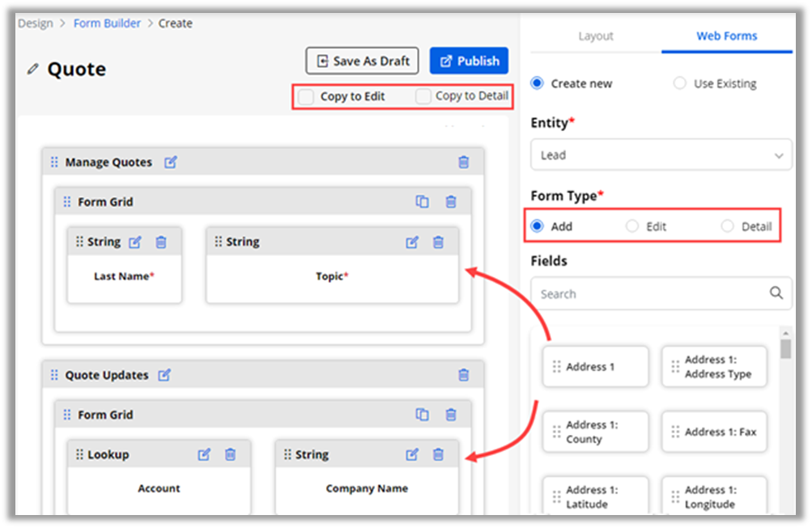Viewport: 812px width, 528px height.
Task: Edit the Topic string field
Action: pyautogui.click(x=412, y=241)
